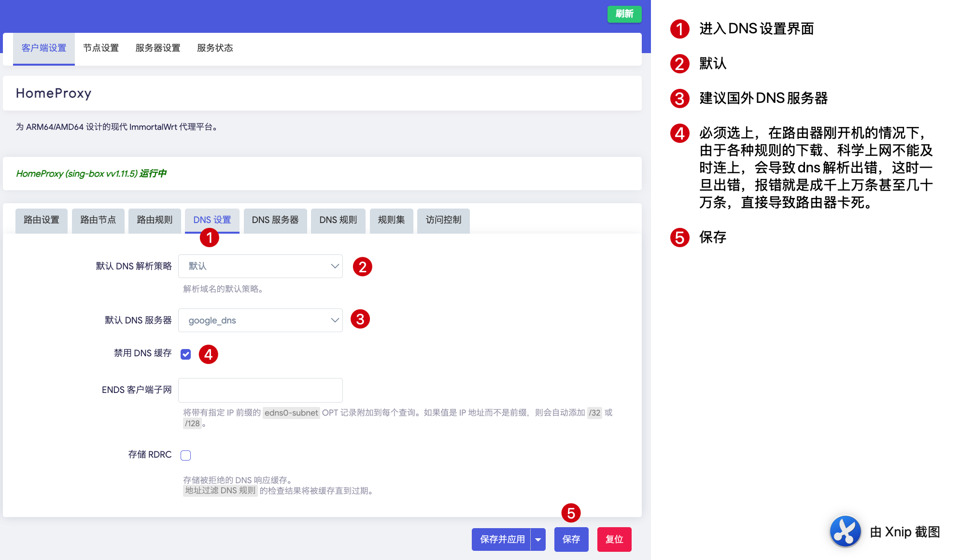
Task: Click the red 复位 reset button
Action: (614, 539)
